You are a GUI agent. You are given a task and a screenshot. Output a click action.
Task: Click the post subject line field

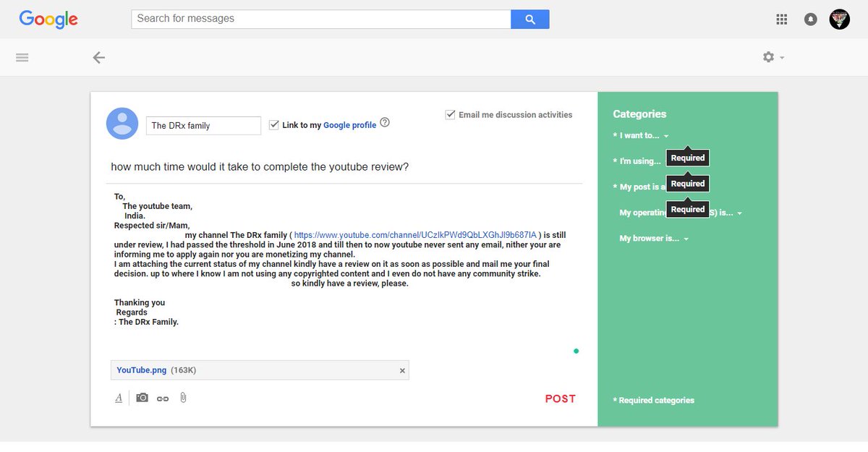tap(346, 167)
